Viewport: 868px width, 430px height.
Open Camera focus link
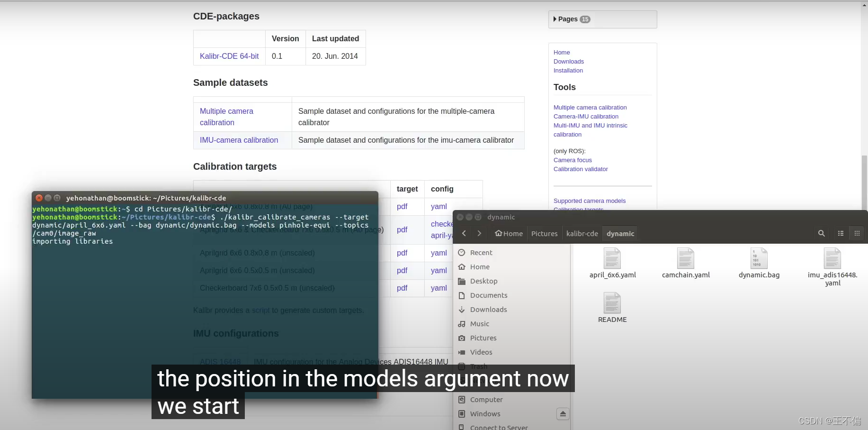pyautogui.click(x=573, y=160)
